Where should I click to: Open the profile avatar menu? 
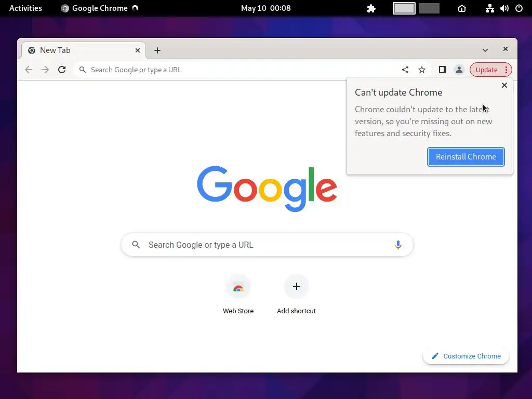[x=459, y=70]
